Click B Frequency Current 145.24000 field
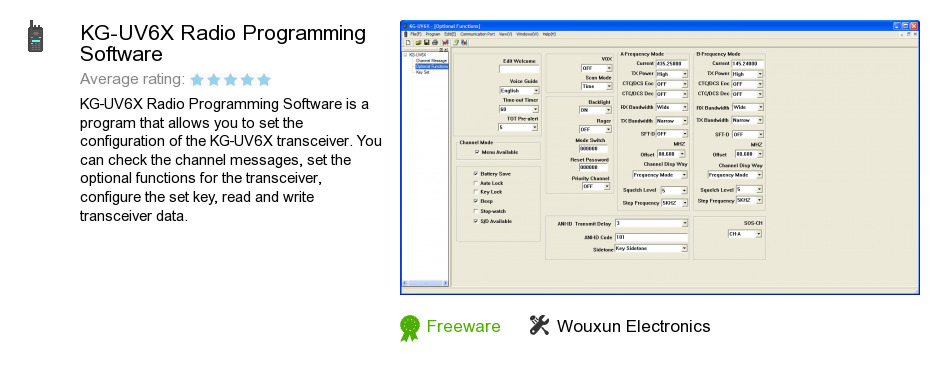Screen dimensions: 940x372 pos(748,63)
